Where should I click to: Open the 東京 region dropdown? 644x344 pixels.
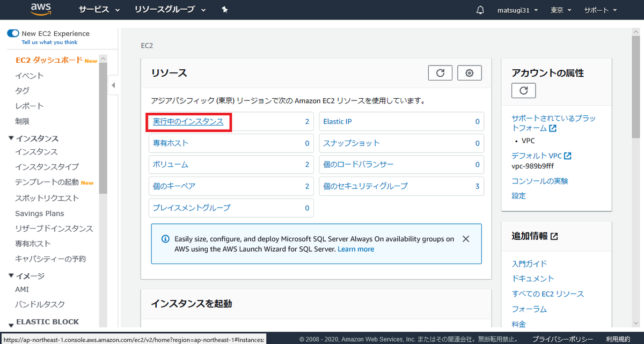561,10
